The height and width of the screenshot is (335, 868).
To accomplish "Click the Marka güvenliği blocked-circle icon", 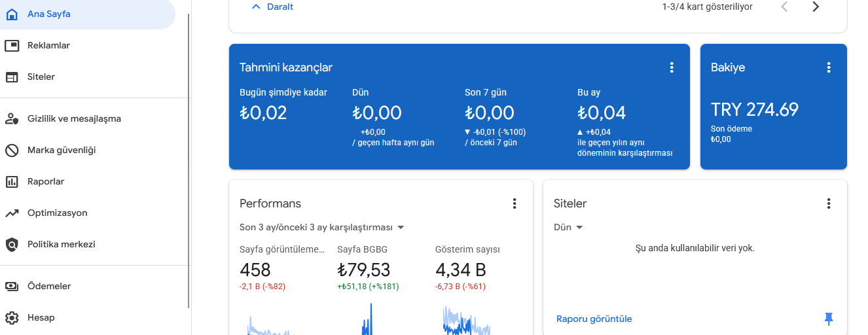I will coord(12,150).
